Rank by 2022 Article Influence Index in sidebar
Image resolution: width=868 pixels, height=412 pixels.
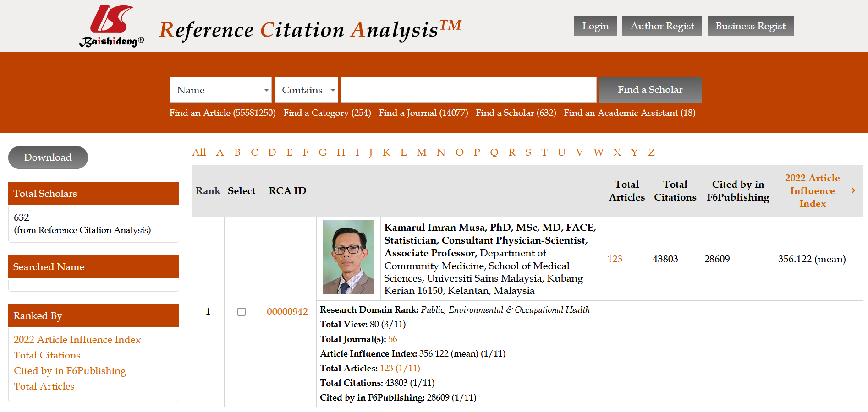pos(77,340)
